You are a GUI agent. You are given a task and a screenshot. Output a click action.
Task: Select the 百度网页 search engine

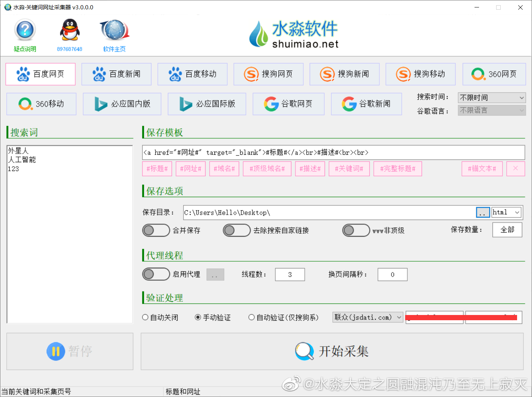[40, 74]
